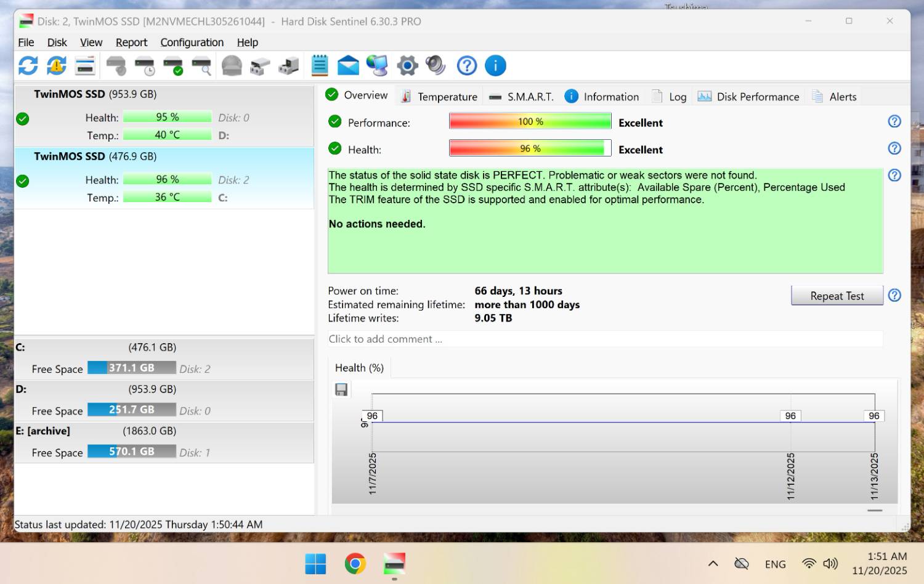924x584 pixels.
Task: Click the speaker sound toolbar icon
Action: [436, 65]
